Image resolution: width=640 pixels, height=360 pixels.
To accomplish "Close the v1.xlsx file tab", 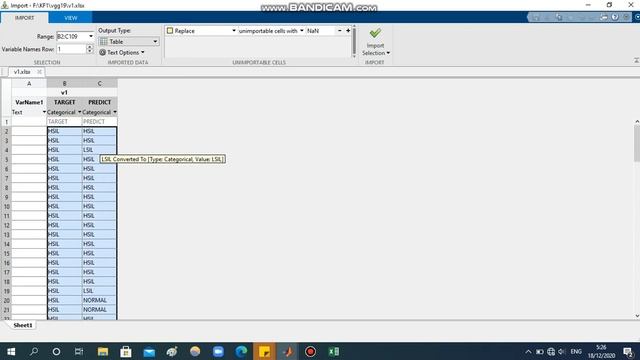I will coord(39,72).
